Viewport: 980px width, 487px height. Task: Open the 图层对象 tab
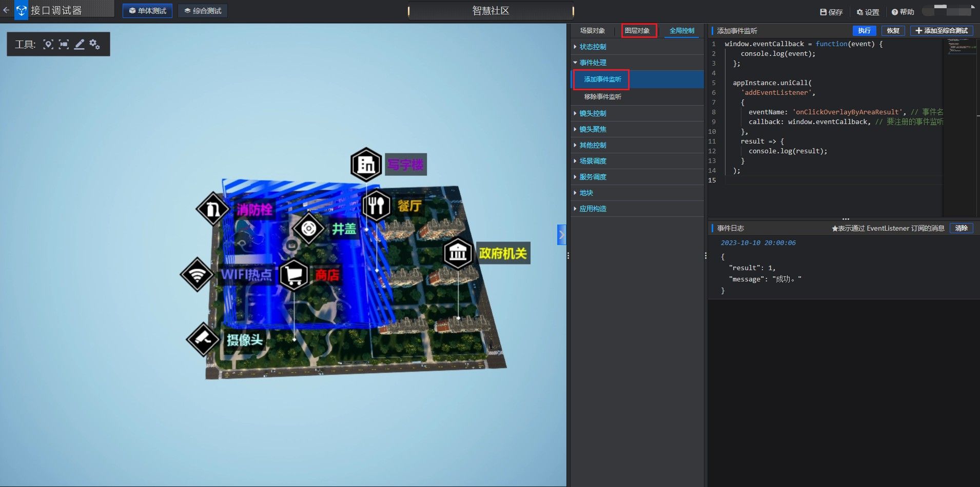[x=638, y=31]
